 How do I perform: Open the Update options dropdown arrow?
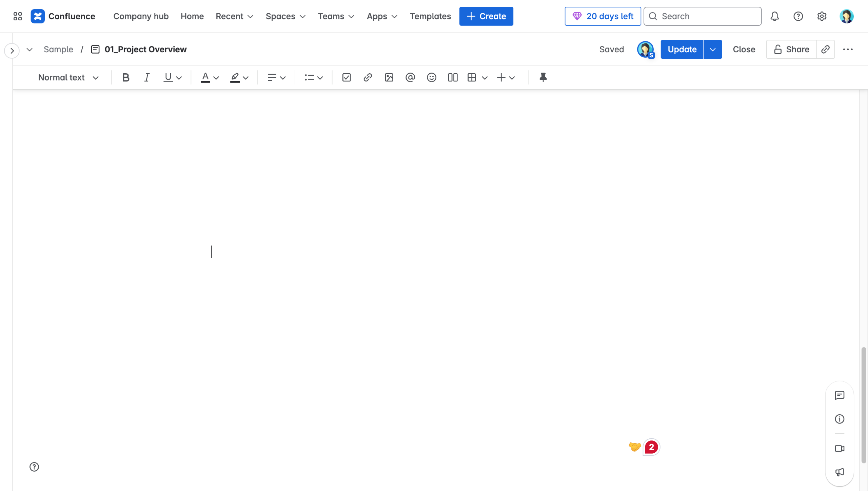[x=713, y=50]
